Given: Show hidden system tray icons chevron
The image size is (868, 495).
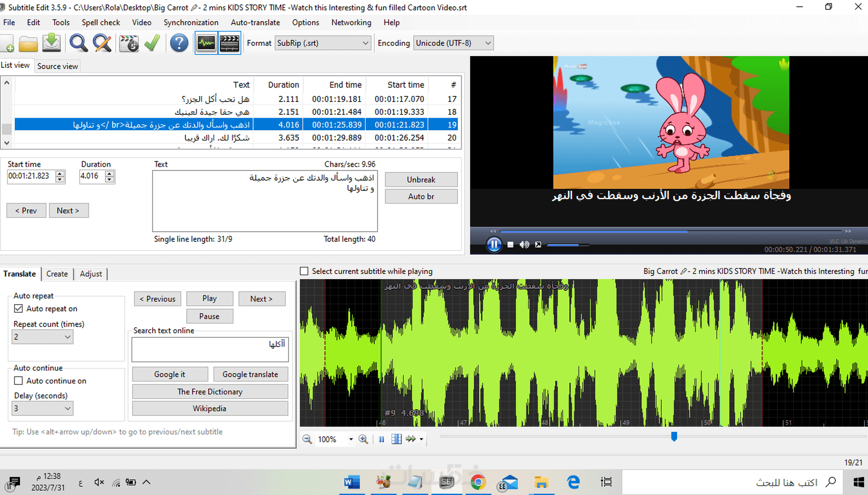Looking at the screenshot, I should [x=147, y=482].
